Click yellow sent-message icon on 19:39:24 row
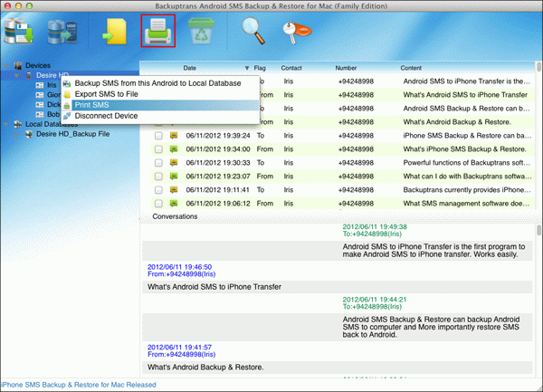Screen dimensions: 543x392 174,136
